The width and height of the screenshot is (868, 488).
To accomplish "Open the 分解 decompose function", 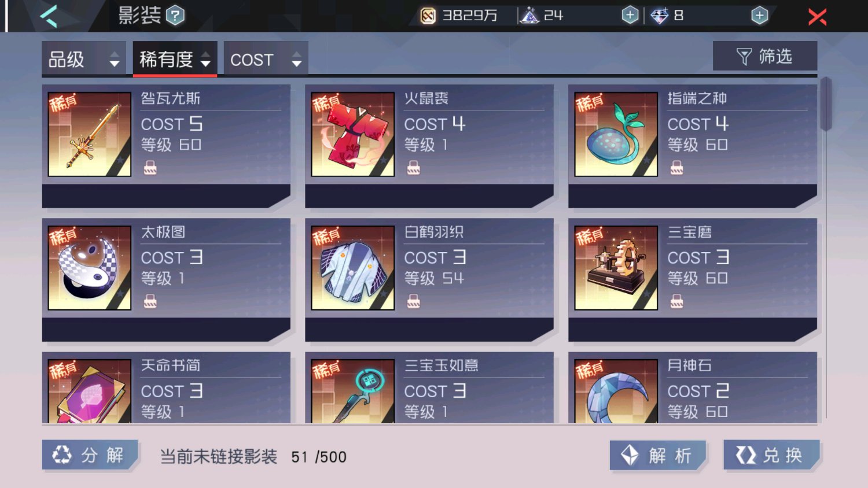I will point(90,455).
